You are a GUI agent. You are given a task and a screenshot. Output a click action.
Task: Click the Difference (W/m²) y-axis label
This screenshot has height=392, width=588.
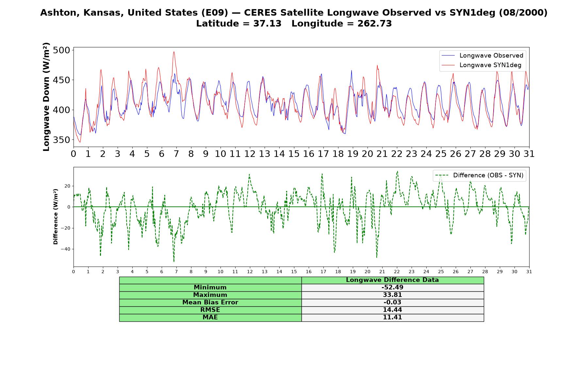56,217
